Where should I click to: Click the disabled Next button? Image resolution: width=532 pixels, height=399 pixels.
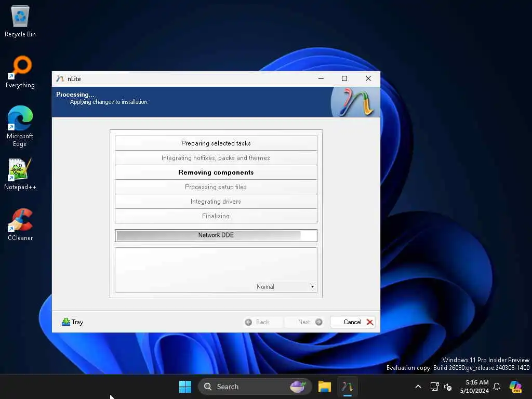304,322
